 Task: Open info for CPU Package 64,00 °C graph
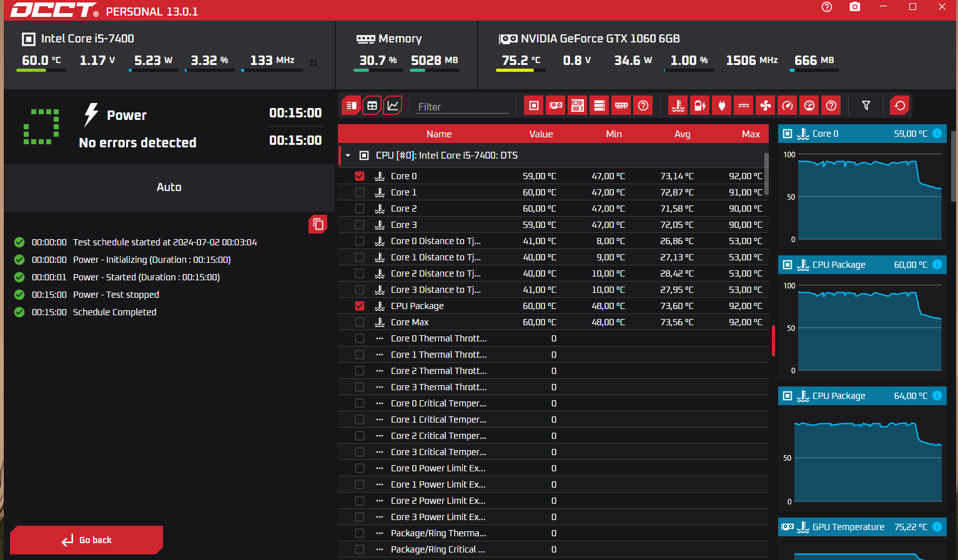(x=937, y=396)
